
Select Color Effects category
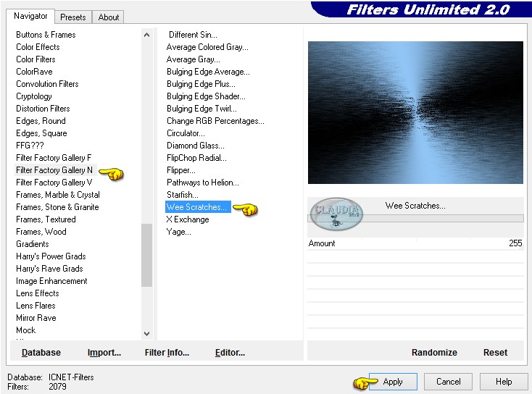click(38, 47)
